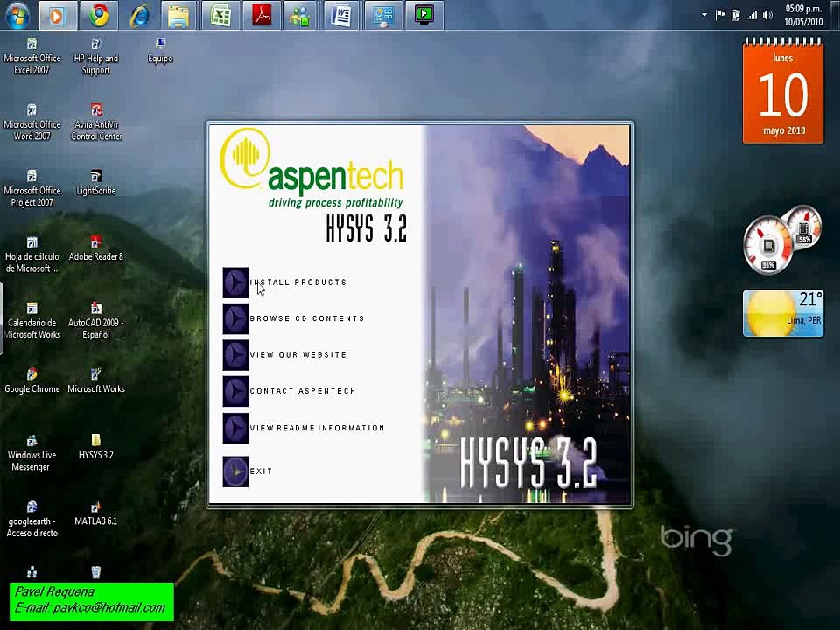Select the VIEW OUR WEBSITE text link
Viewport: 840px width, 630px height.
(298, 354)
